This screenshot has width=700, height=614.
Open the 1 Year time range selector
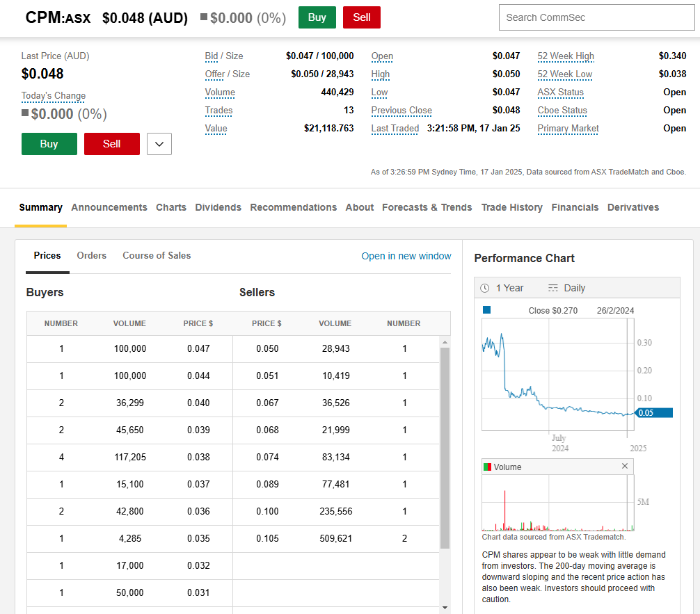point(510,289)
